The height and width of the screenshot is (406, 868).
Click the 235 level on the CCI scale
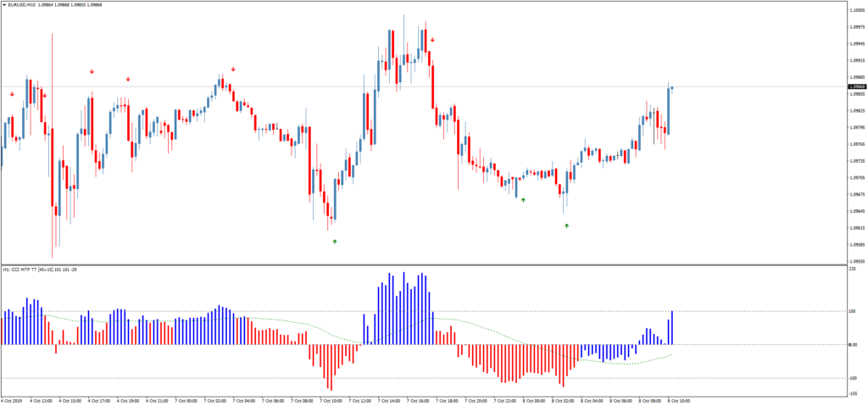pyautogui.click(x=852, y=269)
